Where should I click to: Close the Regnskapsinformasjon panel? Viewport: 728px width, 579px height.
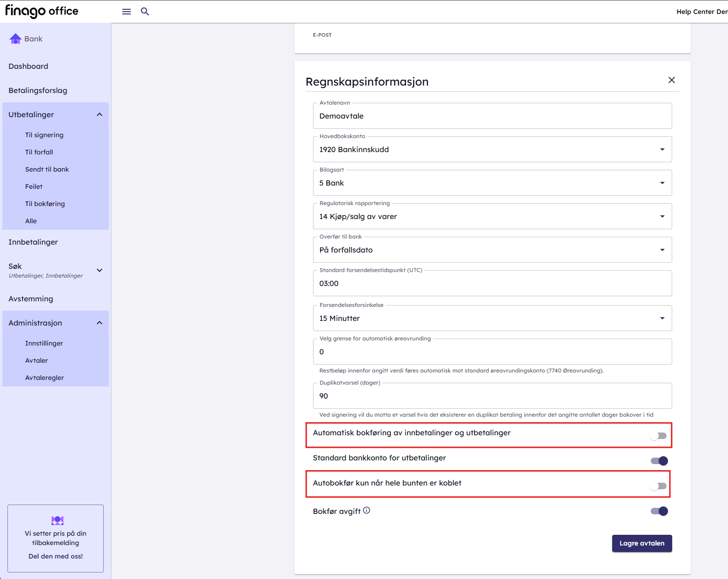pos(671,80)
